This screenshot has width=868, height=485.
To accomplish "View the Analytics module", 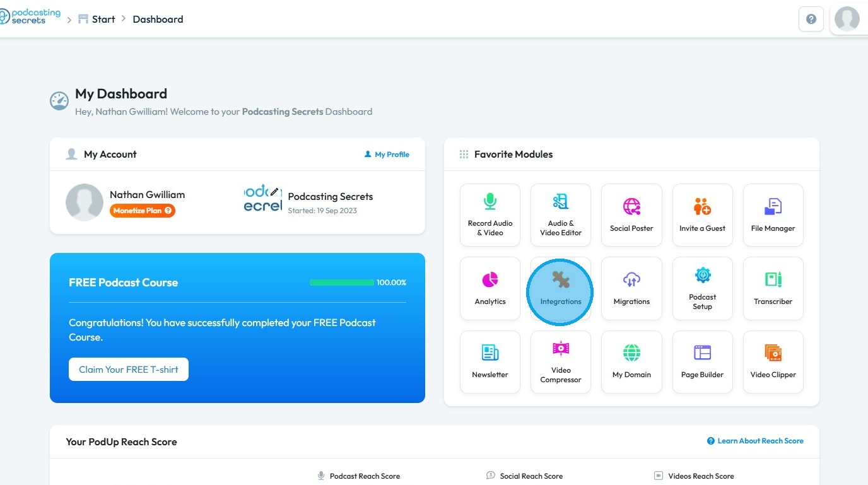I will click(490, 288).
